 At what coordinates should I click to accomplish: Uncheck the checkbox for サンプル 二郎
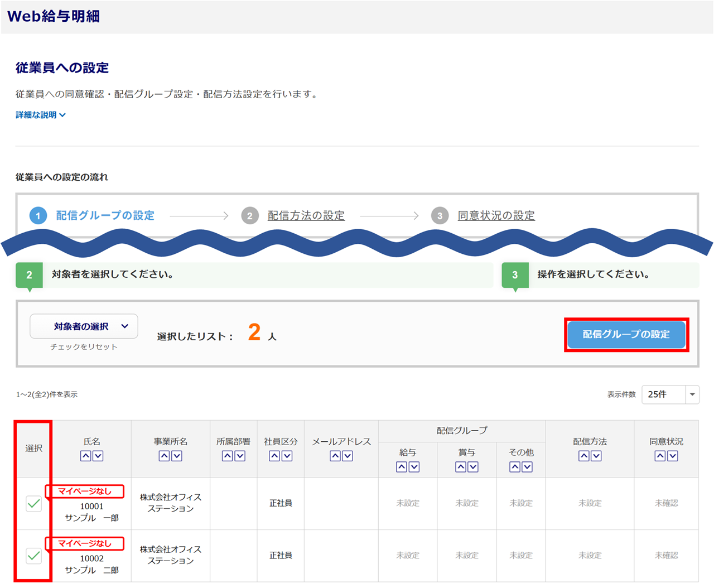click(34, 556)
